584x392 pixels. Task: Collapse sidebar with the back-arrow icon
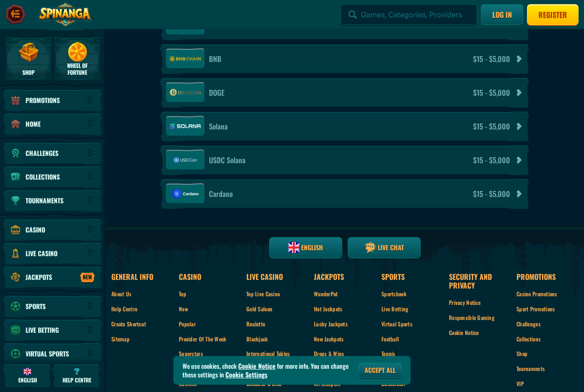16,14
